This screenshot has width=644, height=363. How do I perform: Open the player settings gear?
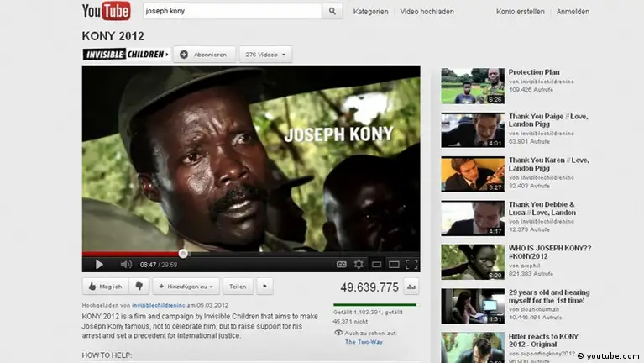tap(359, 264)
